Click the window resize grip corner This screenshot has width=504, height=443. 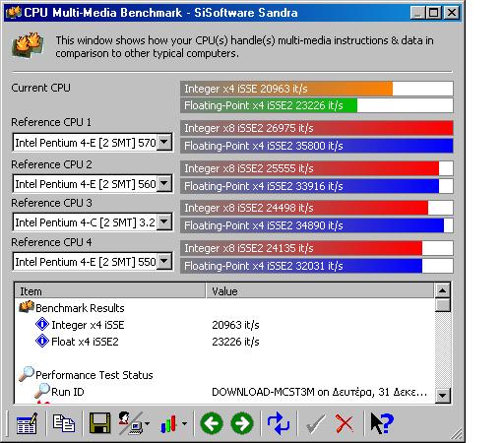(x=456, y=434)
